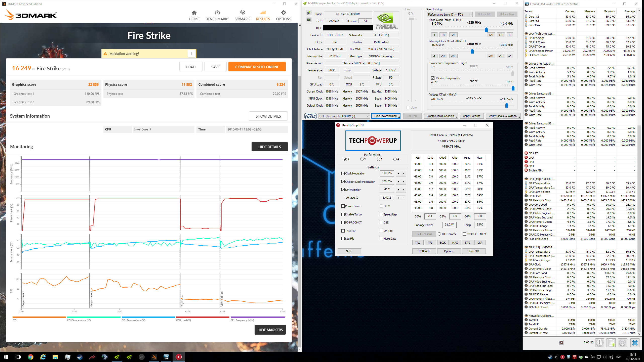This screenshot has width=644, height=362.
Task: Click the HWiNFO reset clock icon
Action: click(x=599, y=343)
